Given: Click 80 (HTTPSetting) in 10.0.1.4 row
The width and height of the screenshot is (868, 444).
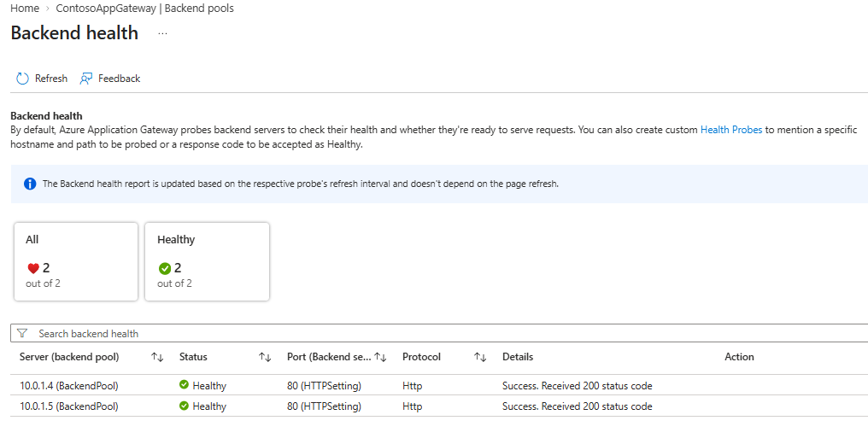Looking at the screenshot, I should pyautogui.click(x=324, y=385).
